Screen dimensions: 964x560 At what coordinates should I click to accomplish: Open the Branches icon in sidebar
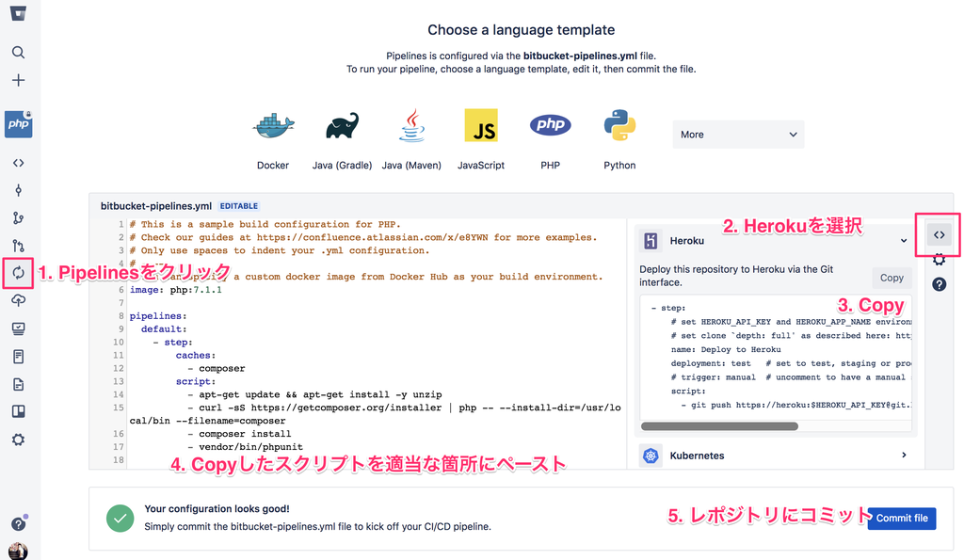[19, 217]
